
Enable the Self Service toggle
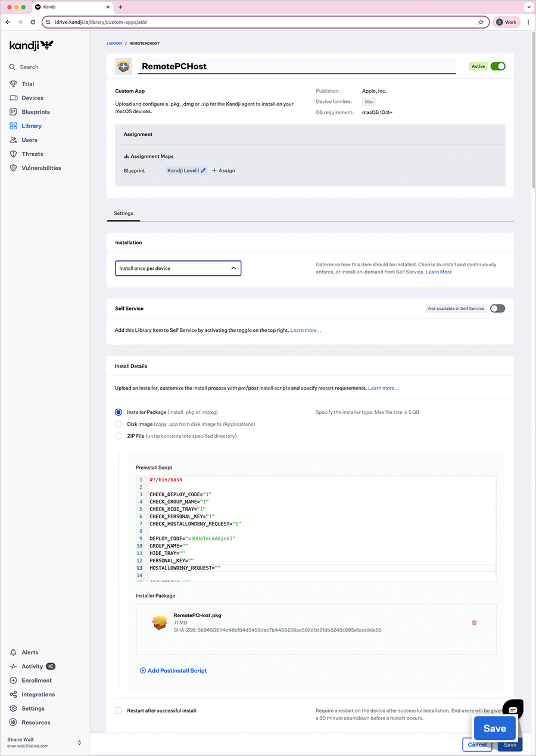point(497,309)
